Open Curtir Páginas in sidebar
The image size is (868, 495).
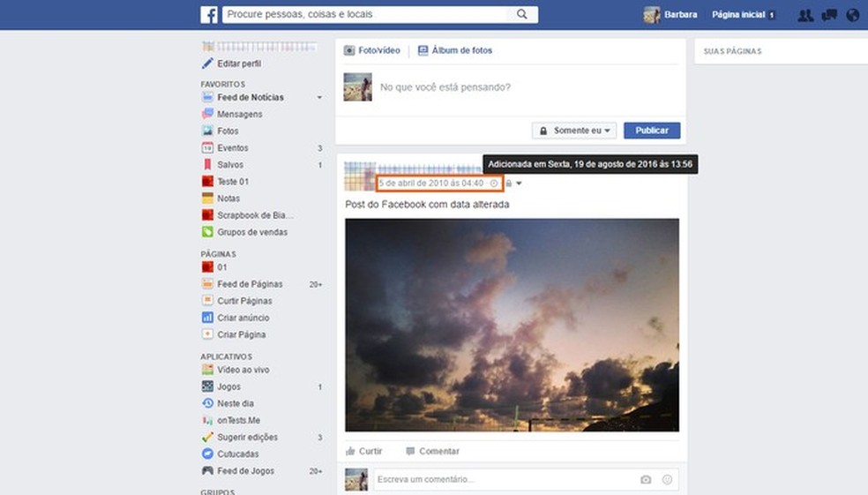pyautogui.click(x=244, y=301)
